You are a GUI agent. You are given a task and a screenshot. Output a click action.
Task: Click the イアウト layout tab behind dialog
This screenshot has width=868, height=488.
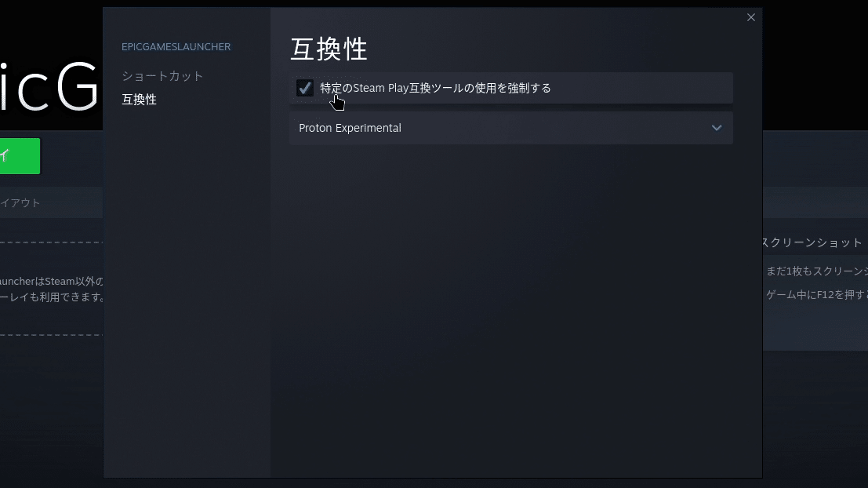click(20, 202)
